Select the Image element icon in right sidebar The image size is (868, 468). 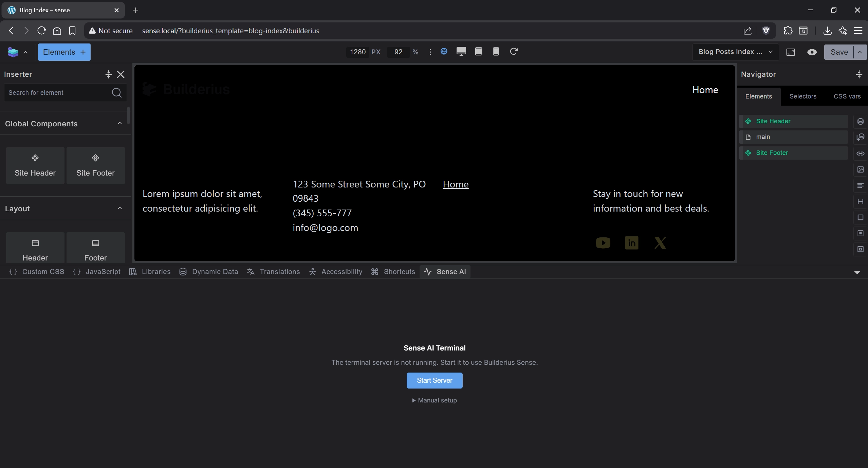point(860,170)
